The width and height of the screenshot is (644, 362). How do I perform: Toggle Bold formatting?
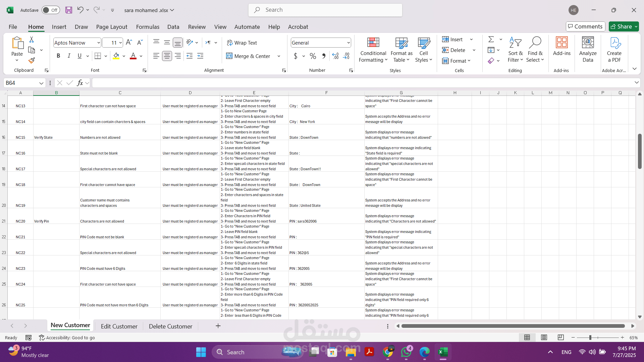tap(58, 56)
